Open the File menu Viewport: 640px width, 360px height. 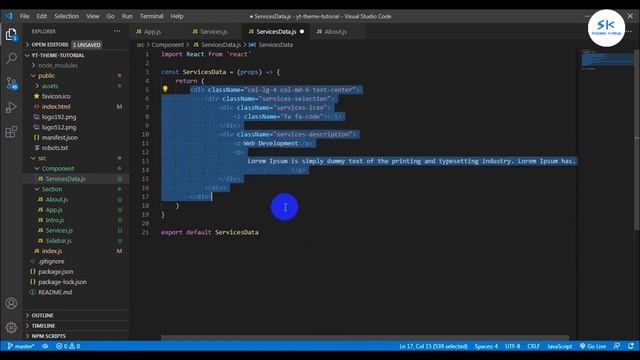tap(24, 16)
